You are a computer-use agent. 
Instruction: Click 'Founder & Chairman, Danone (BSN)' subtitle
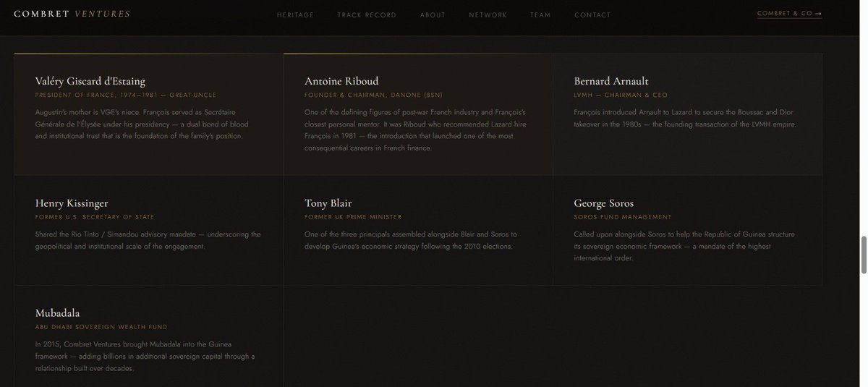(373, 95)
